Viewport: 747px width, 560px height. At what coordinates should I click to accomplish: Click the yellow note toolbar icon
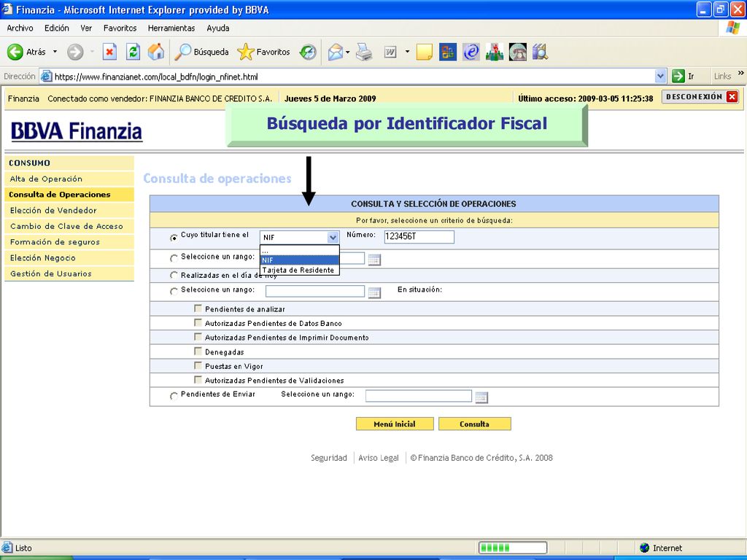424,52
